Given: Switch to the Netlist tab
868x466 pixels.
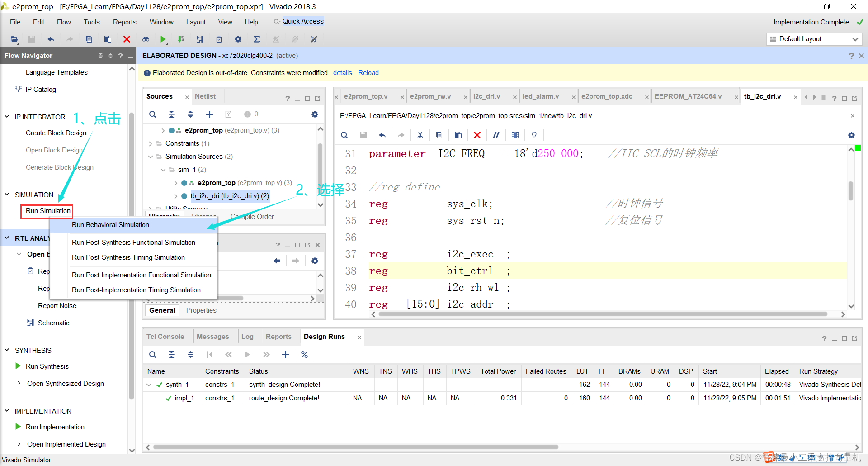Looking at the screenshot, I should (205, 96).
